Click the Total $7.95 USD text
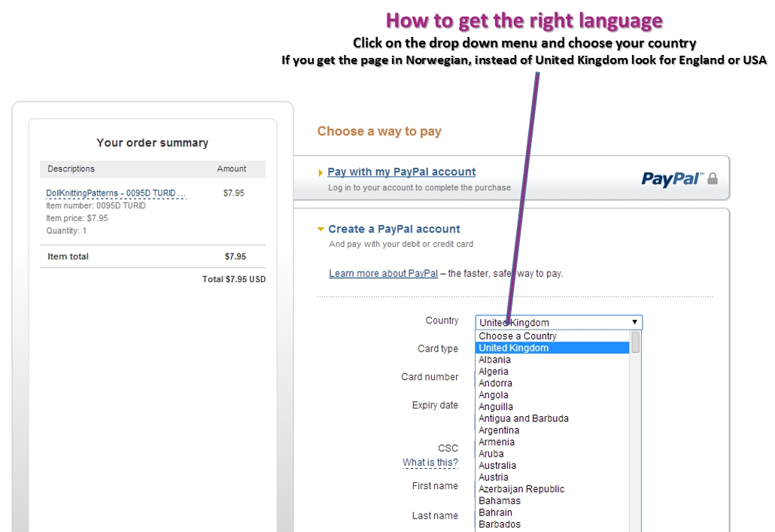The width and height of the screenshot is (775, 532). (234, 279)
